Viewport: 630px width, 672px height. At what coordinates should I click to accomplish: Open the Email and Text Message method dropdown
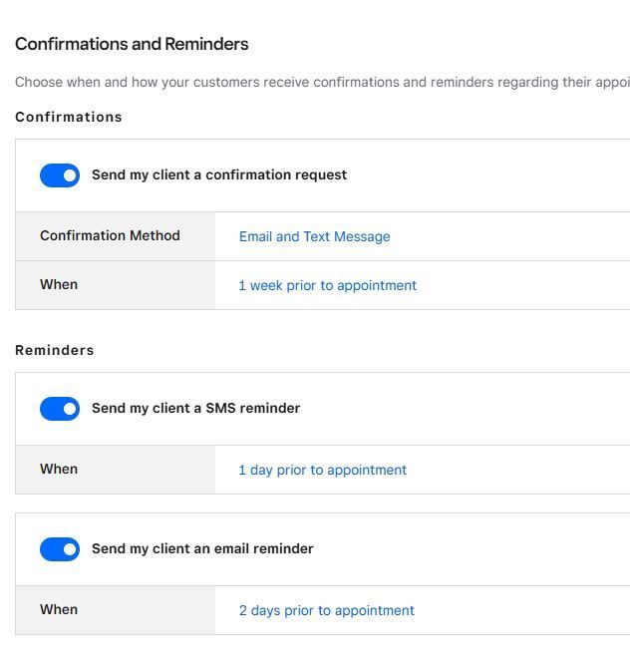pyautogui.click(x=314, y=236)
